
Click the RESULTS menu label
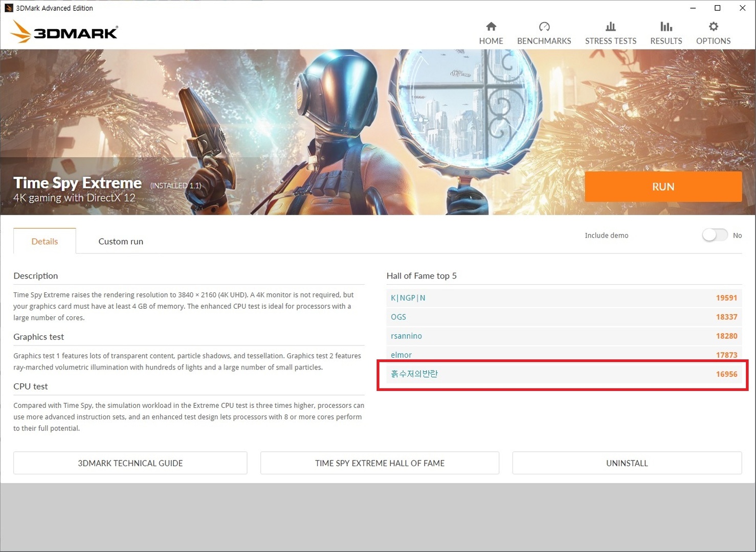(666, 41)
